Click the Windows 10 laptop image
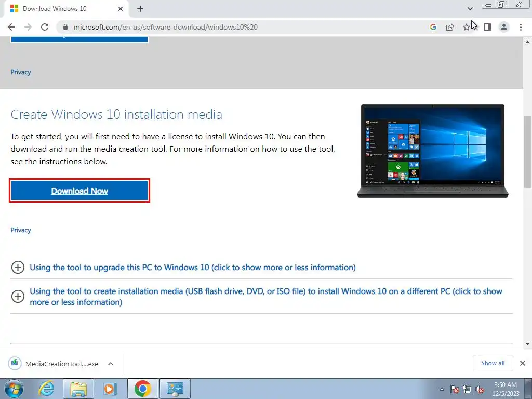This screenshot has width=532, height=399. pyautogui.click(x=433, y=151)
